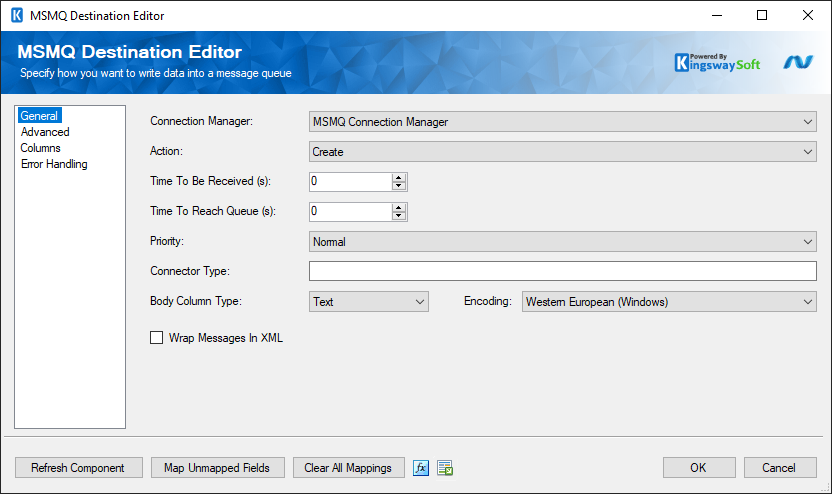Open the Body Column Type dropdown
The height and width of the screenshot is (494, 832).
click(x=369, y=302)
